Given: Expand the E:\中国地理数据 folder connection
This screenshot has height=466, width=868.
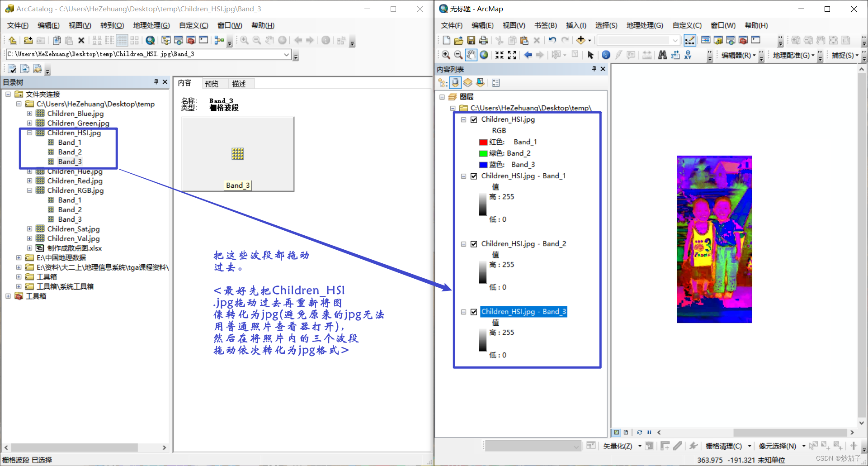Looking at the screenshot, I should 19,258.
